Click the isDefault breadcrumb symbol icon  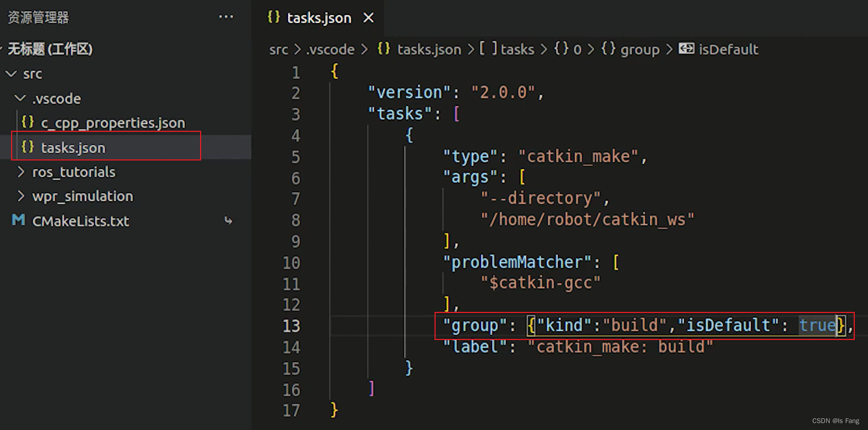[686, 49]
